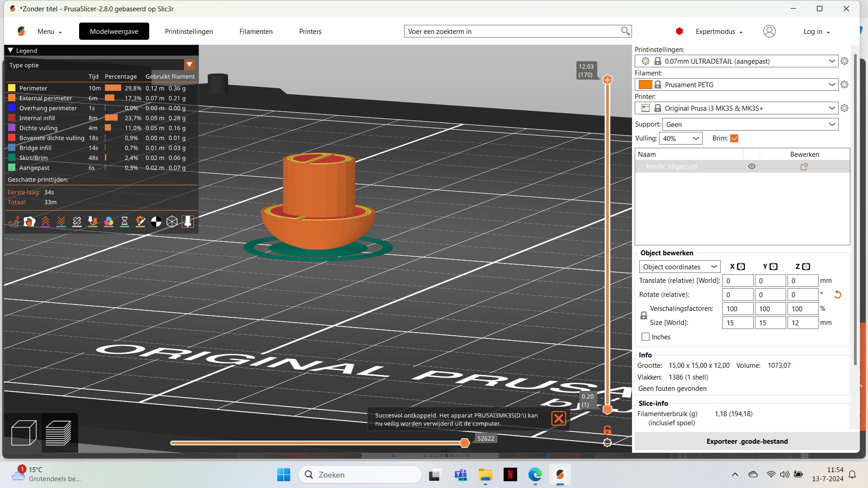Open the Support dropdown set to Geen
The width and height of the screenshot is (868, 488).
click(750, 124)
